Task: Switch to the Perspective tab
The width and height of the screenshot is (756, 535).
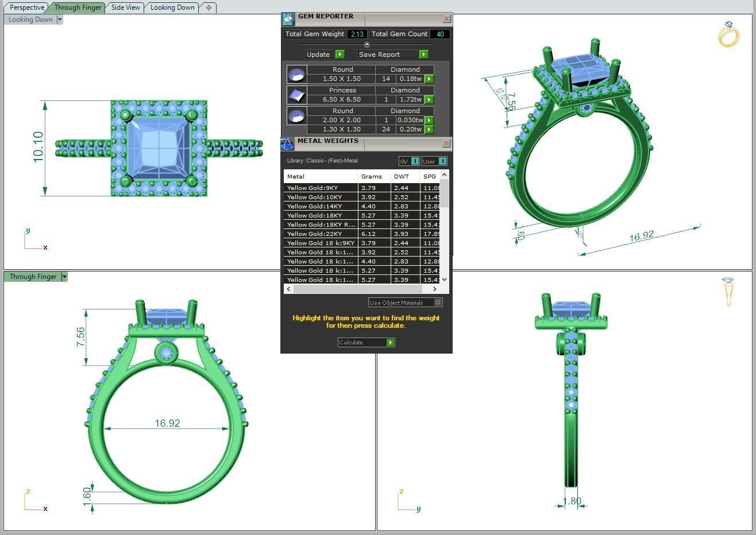Action: 26,7
